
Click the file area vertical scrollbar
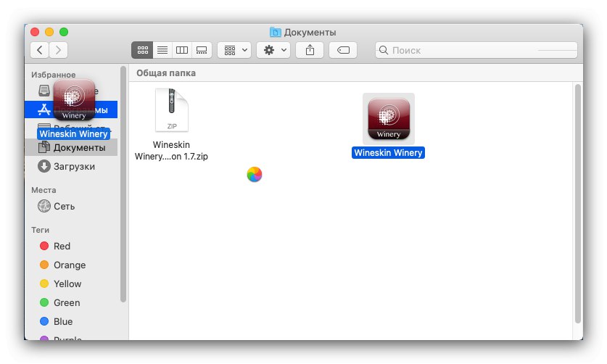pyautogui.click(x=577, y=203)
